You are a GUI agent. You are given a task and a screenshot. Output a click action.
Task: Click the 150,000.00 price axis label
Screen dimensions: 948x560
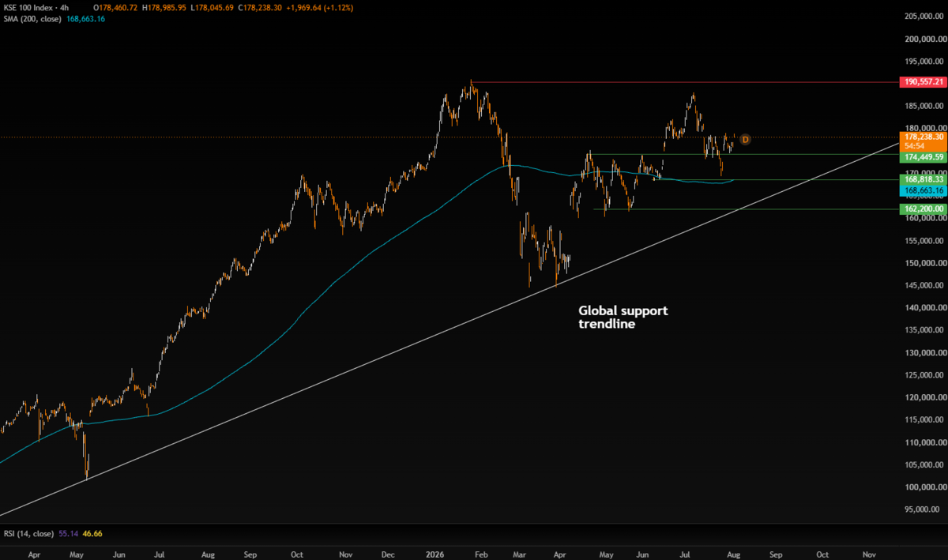click(926, 263)
